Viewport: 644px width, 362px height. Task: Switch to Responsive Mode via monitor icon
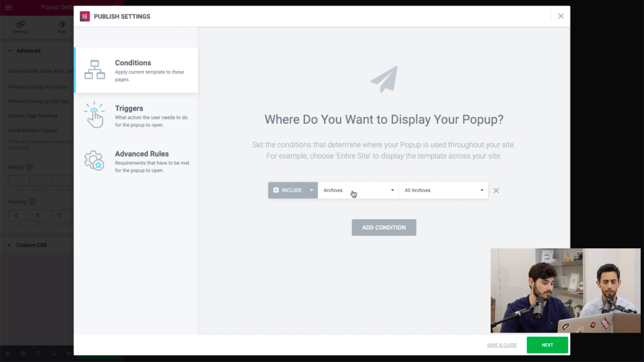point(53,354)
